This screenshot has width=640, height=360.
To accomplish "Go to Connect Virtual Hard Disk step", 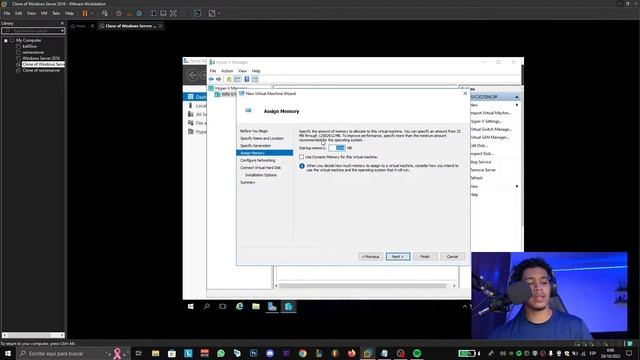I will (x=260, y=168).
